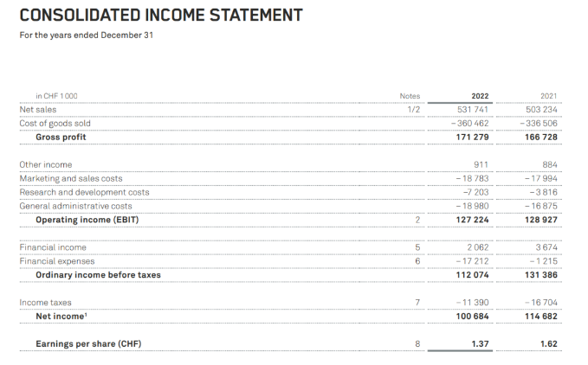
Task: Select the 2022 Net income value 100 684
Action: [473, 317]
